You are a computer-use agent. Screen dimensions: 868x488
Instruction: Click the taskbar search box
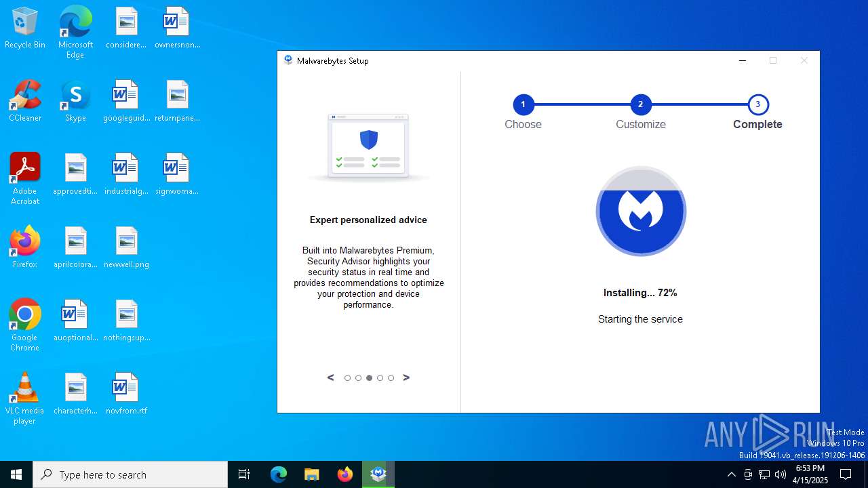click(x=130, y=474)
